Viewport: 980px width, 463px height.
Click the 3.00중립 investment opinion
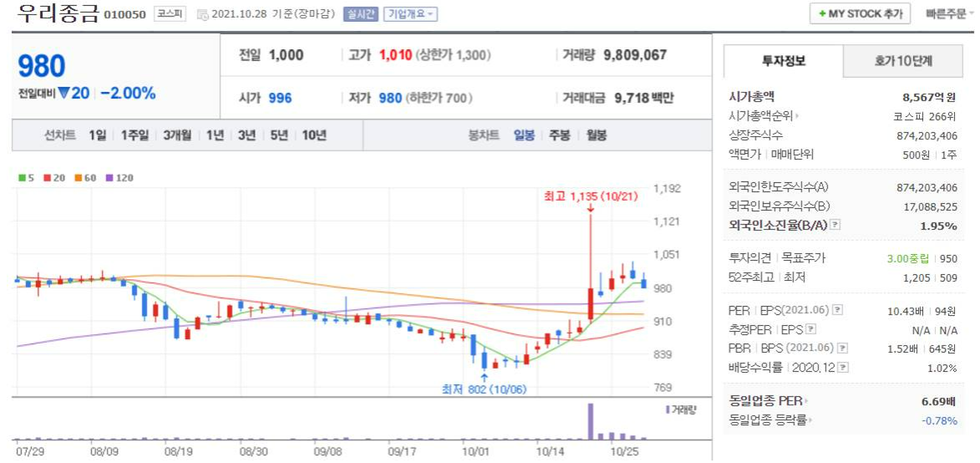coord(910,258)
